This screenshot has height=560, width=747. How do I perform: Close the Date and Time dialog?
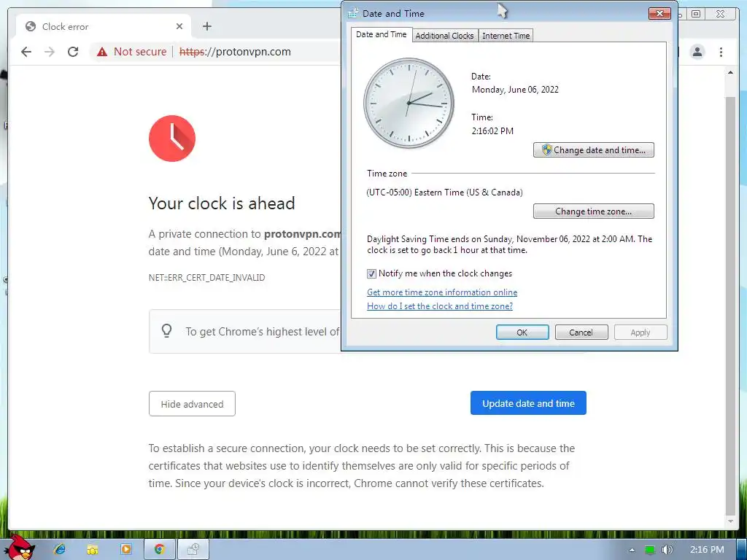click(x=659, y=13)
